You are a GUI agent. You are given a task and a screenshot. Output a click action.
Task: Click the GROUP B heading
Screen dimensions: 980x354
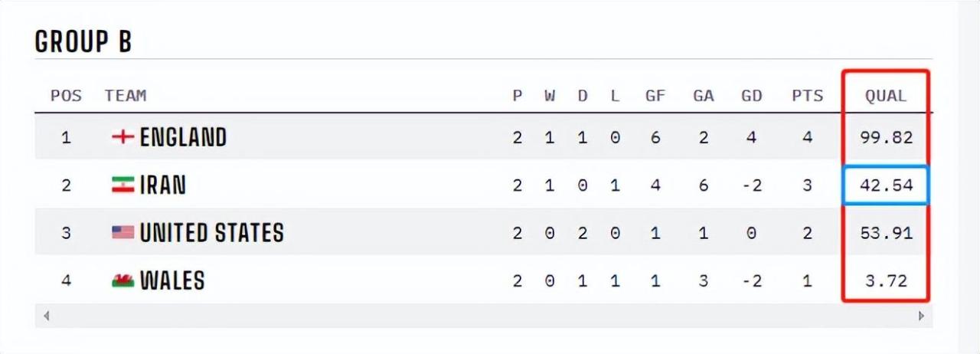83,42
